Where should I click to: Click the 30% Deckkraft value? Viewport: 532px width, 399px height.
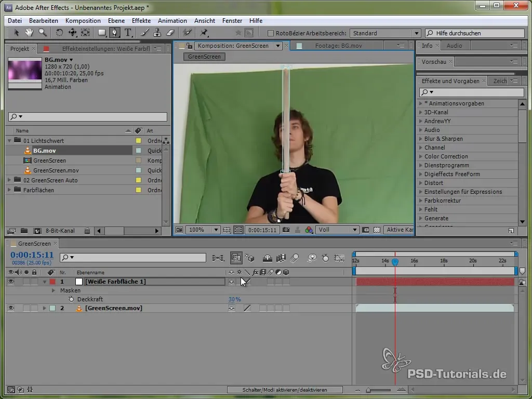tap(234, 299)
